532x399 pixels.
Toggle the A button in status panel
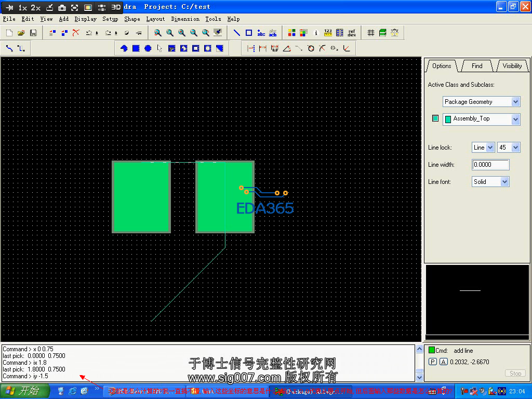444,362
